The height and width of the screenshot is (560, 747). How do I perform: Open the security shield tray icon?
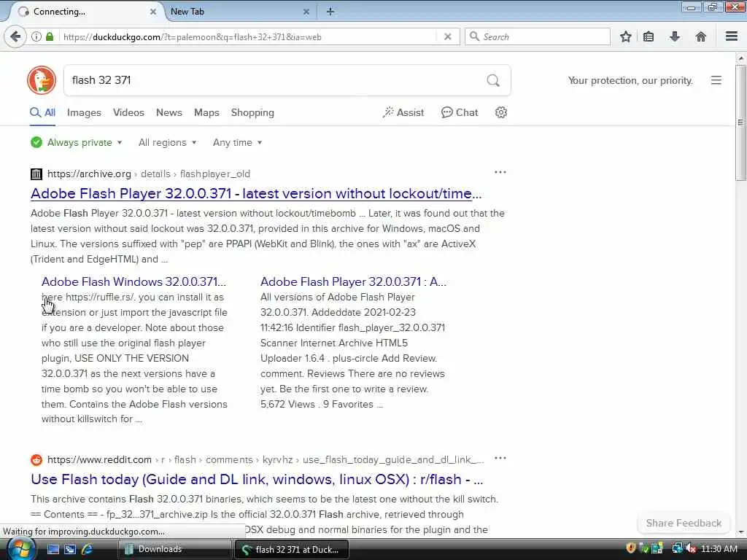tap(631, 548)
